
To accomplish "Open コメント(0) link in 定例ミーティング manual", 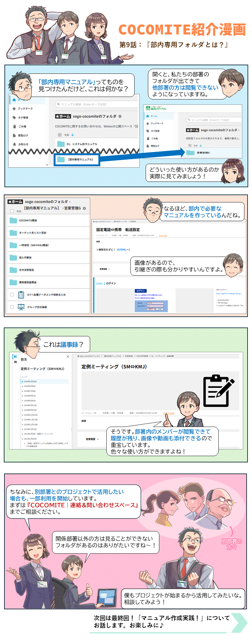I will point(169,413).
